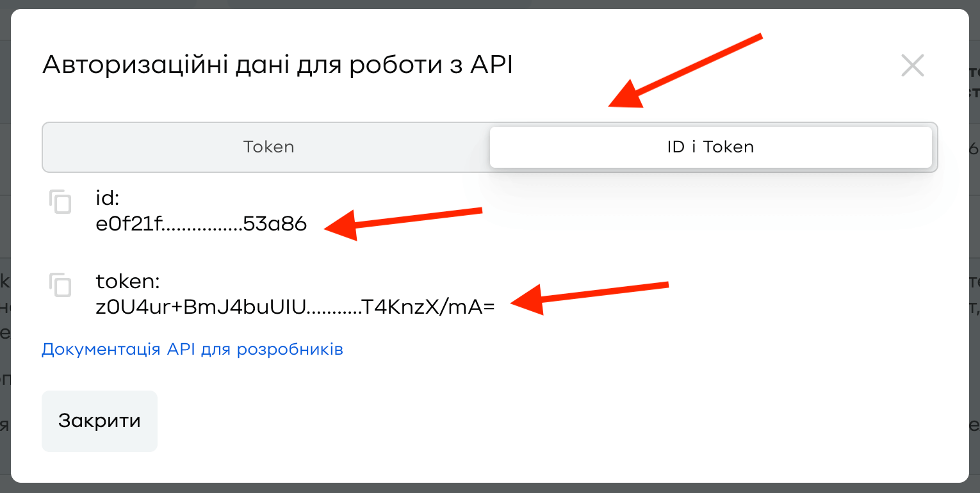Copy the id value using its copy icon
Screen dimensions: 980x493
61,202
